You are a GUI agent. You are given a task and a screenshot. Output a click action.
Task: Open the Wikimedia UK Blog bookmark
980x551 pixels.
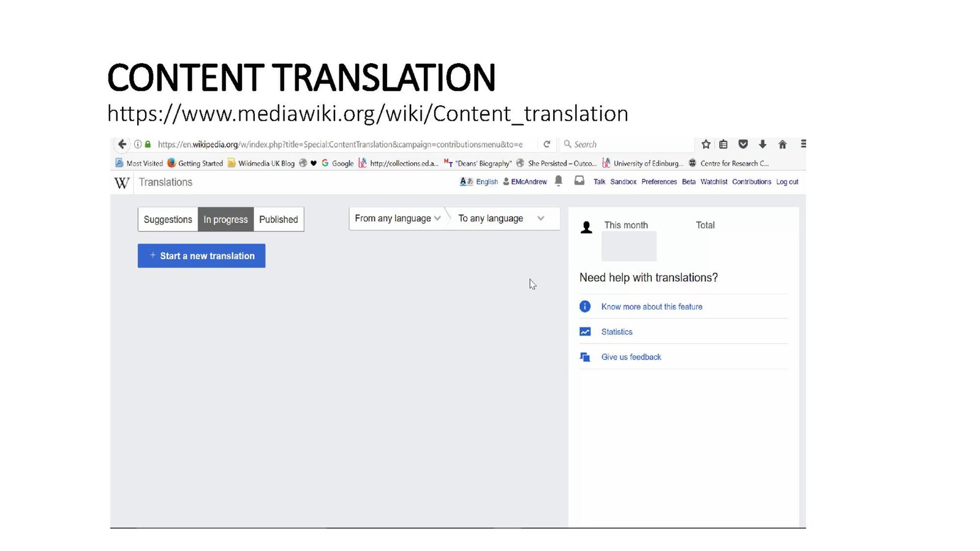point(261,163)
